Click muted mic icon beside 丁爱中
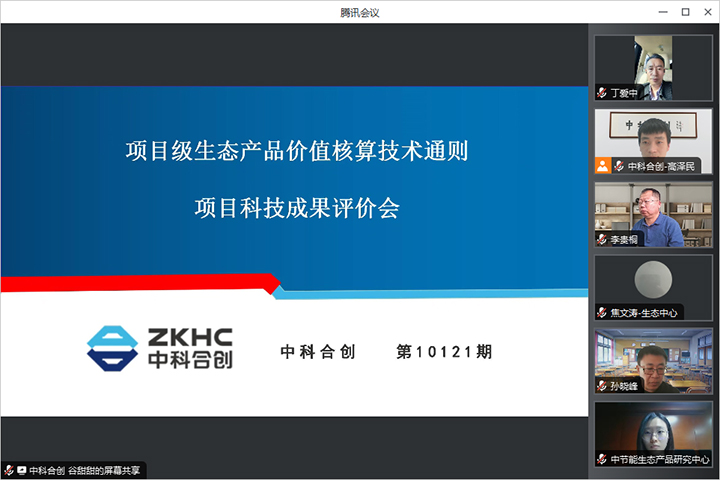 pos(602,93)
